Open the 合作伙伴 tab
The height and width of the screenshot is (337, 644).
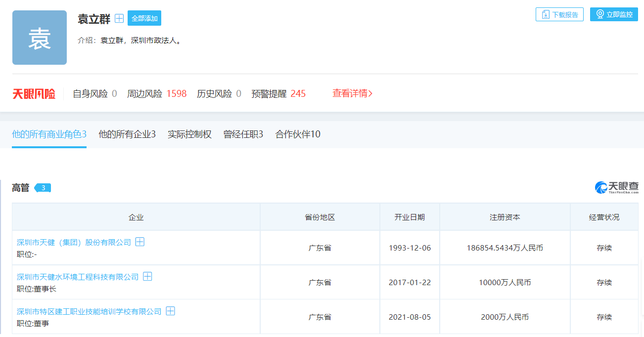[298, 134]
